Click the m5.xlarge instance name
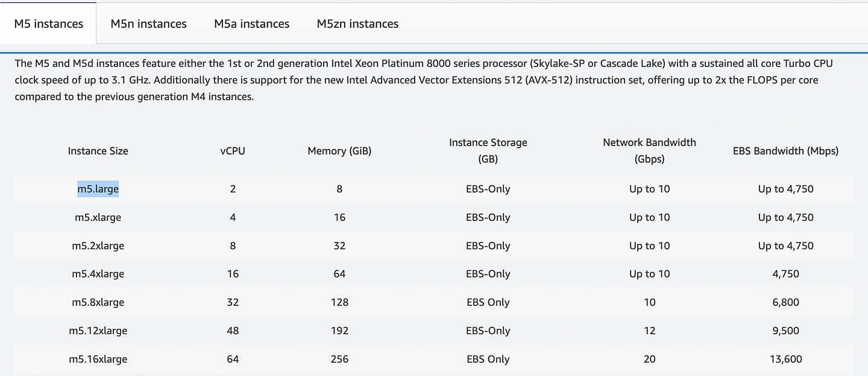Viewport: 868px width, 376px height. click(98, 217)
